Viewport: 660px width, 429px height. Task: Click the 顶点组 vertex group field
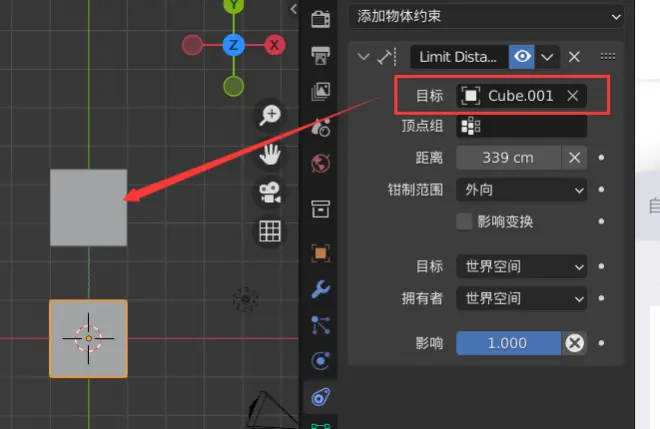click(x=522, y=126)
